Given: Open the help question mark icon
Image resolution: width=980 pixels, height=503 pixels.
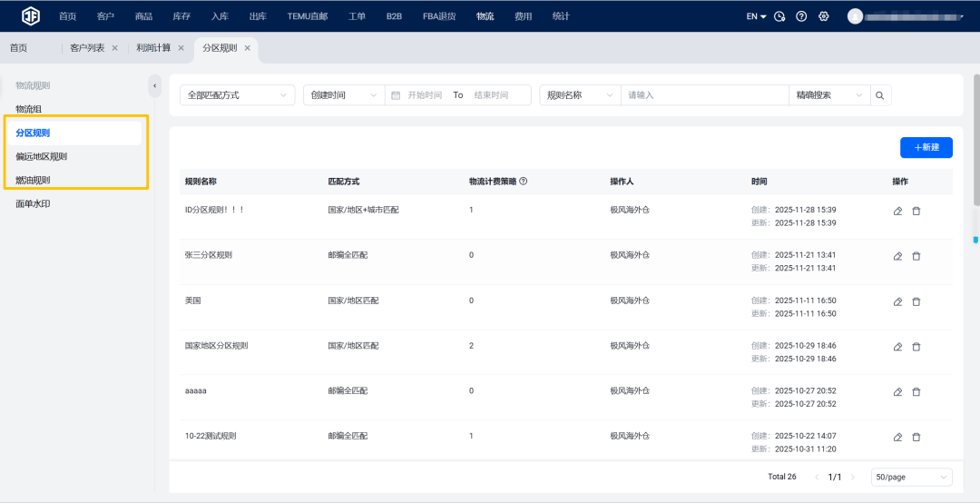Looking at the screenshot, I should [x=801, y=16].
